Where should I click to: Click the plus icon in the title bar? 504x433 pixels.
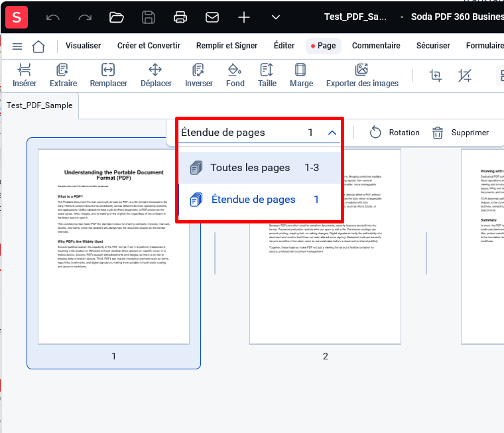244,17
